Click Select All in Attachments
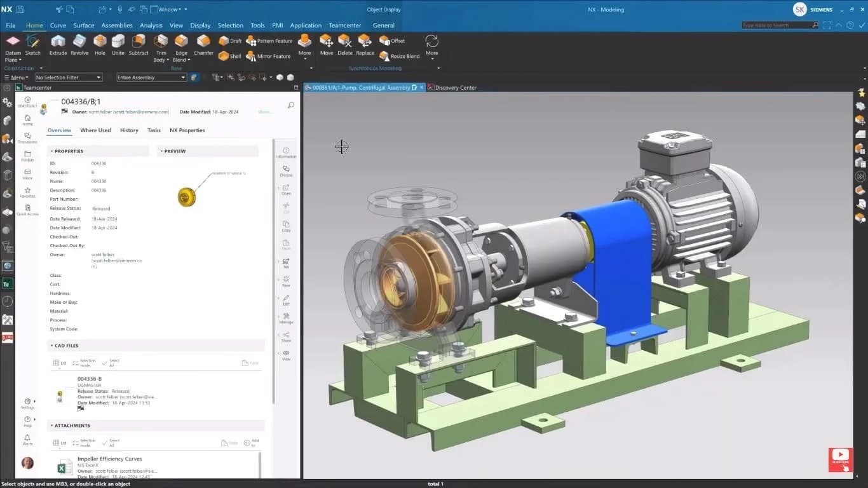Viewport: 868px width, 488px height. 111,442
